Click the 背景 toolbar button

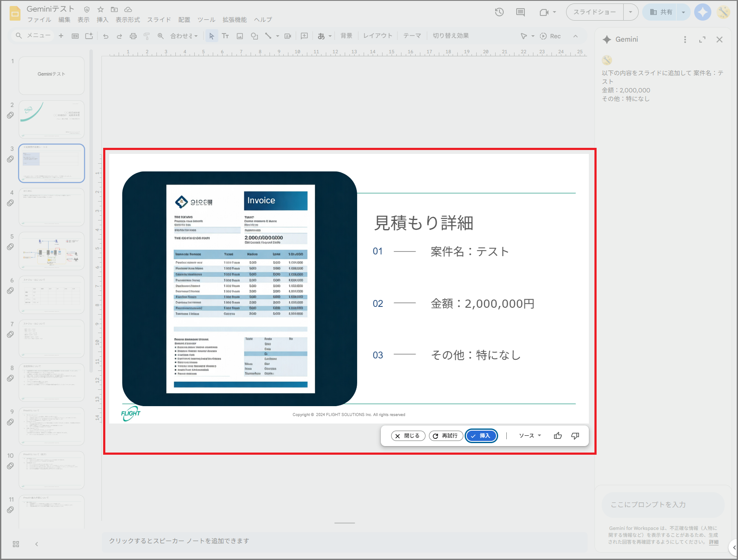[x=346, y=36]
